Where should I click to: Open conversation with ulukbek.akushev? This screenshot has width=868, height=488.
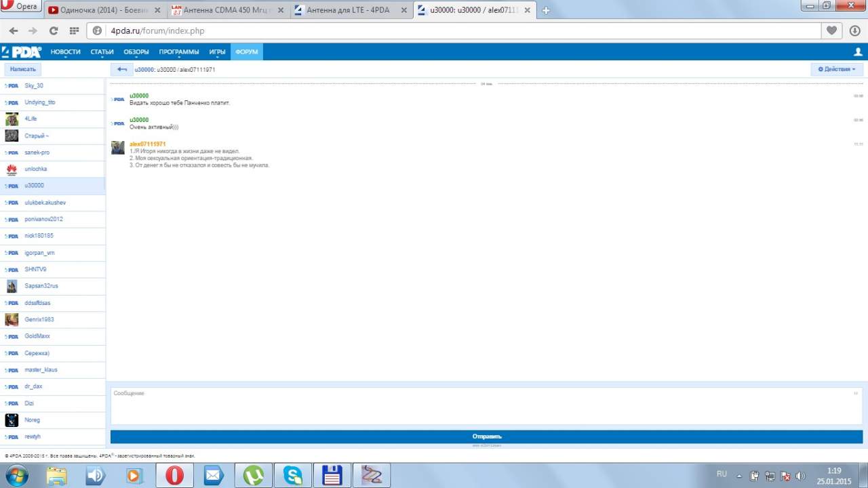coord(52,203)
